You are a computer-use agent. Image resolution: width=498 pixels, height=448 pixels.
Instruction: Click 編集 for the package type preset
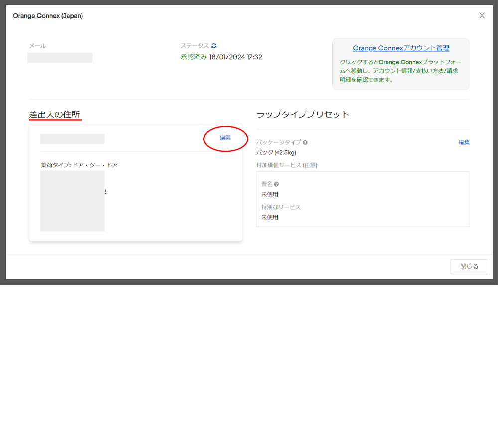464,142
